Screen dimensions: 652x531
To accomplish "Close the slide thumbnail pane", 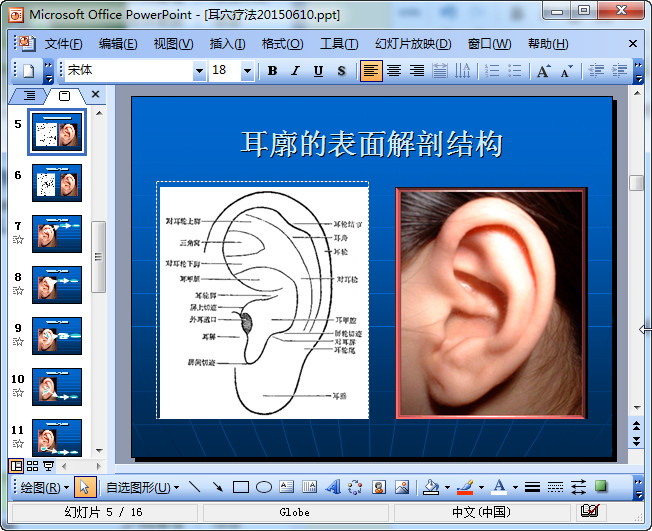I will (x=96, y=95).
